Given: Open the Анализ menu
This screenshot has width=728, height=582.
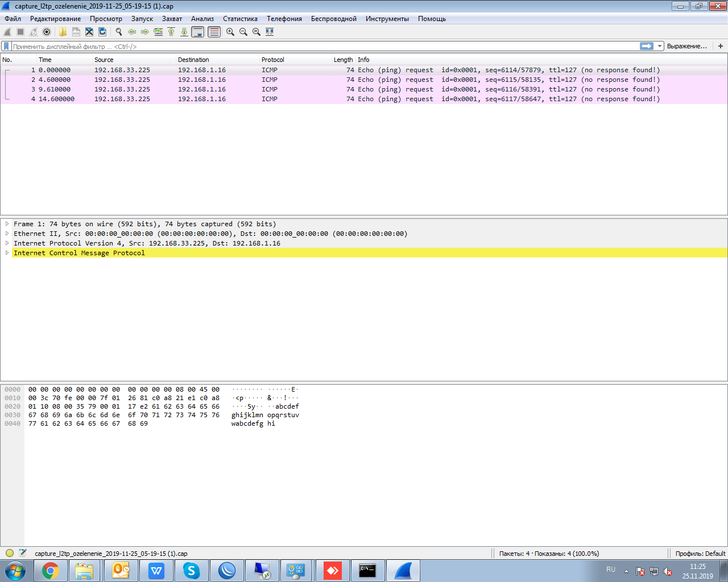Looking at the screenshot, I should tap(202, 19).
